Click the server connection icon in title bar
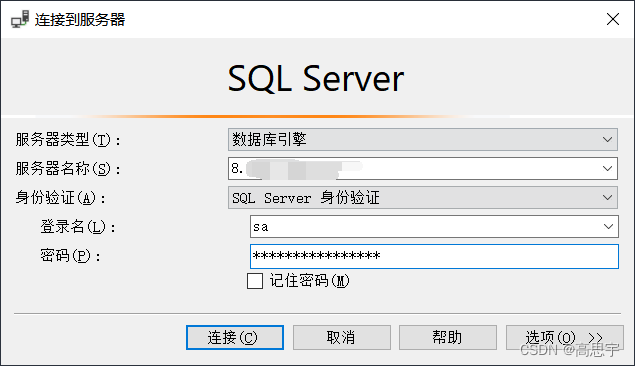Screen dimensions: 635x366 coord(20,19)
